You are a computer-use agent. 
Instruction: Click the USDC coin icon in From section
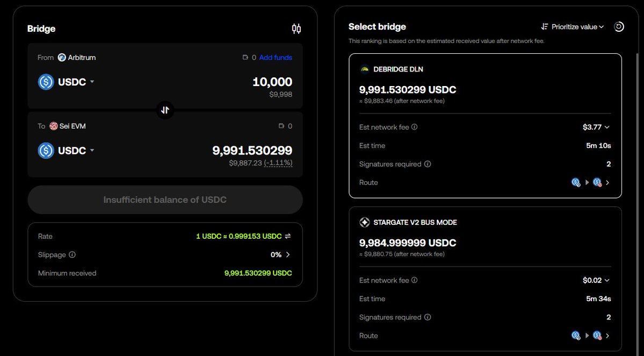pyautogui.click(x=46, y=82)
